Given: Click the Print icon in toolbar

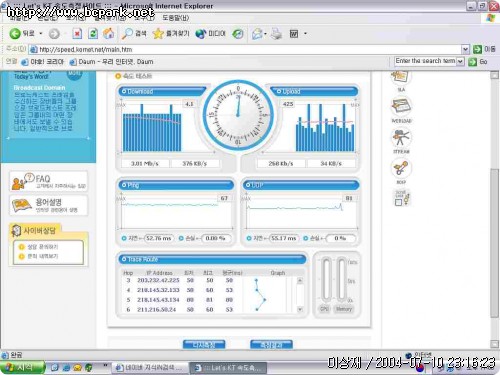Looking at the screenshot, I should (x=276, y=33).
